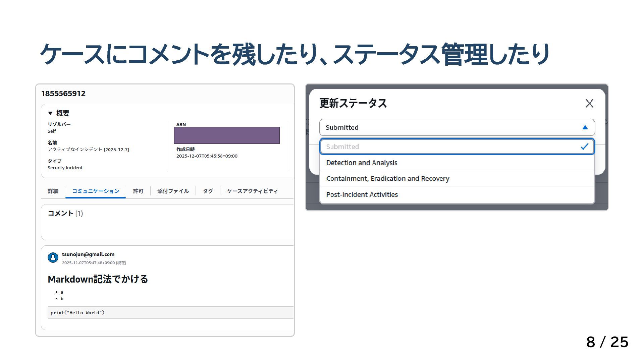
Task: Click the user avatar icon beside the comment
Action: [x=53, y=257]
